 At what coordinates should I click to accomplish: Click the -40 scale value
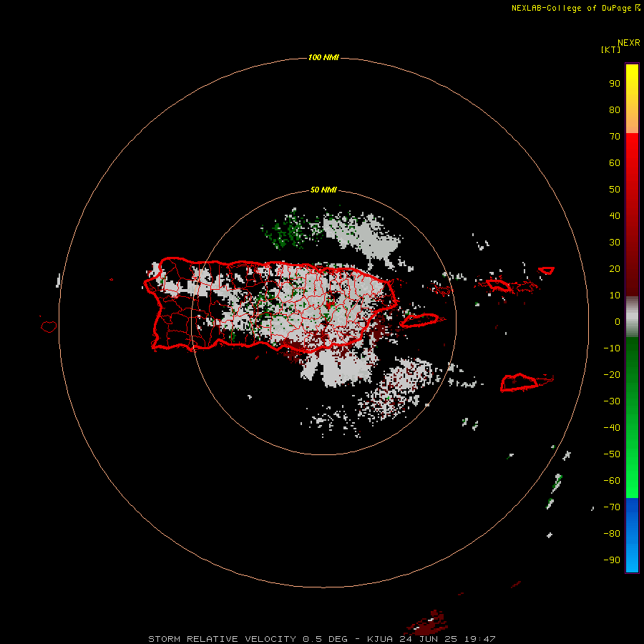tap(612, 428)
